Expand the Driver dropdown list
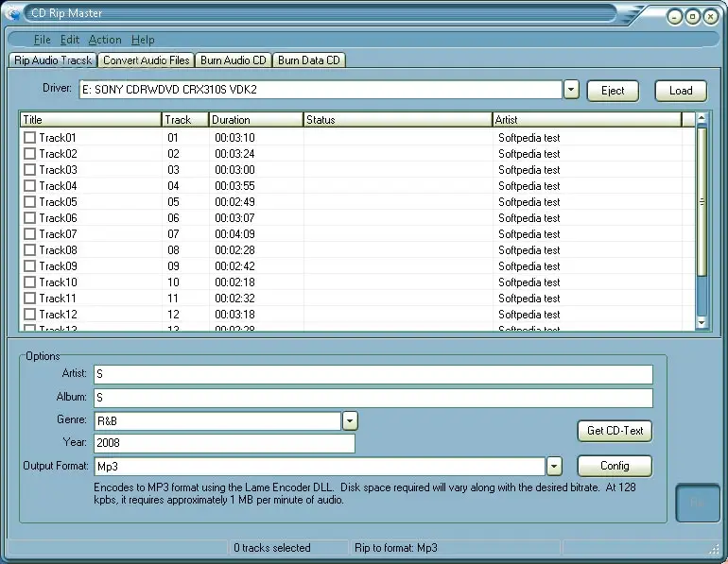728x564 pixels. click(x=571, y=90)
